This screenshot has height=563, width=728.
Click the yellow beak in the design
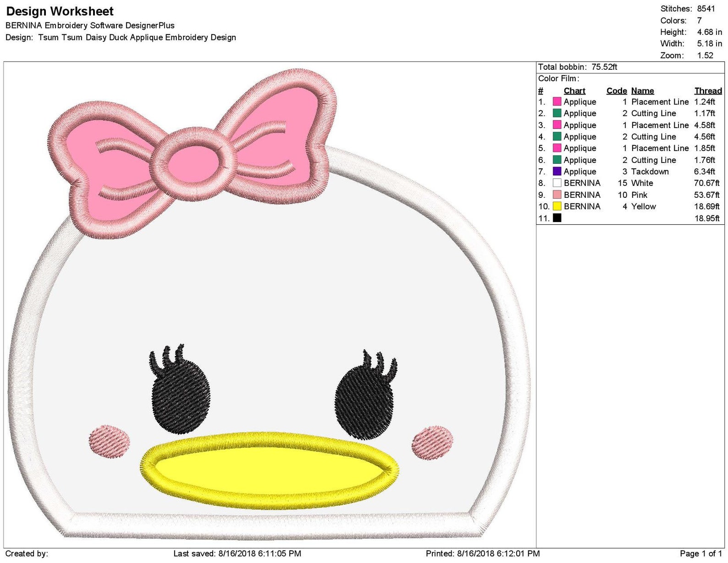click(x=270, y=471)
